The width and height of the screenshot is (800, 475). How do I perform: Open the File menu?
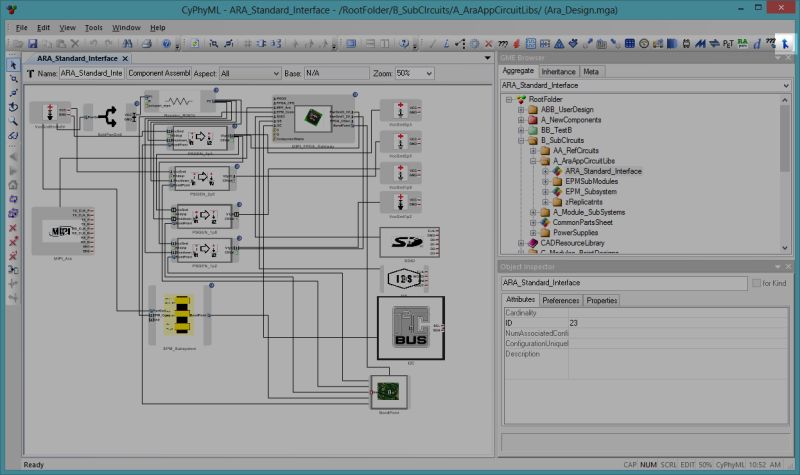point(21,28)
